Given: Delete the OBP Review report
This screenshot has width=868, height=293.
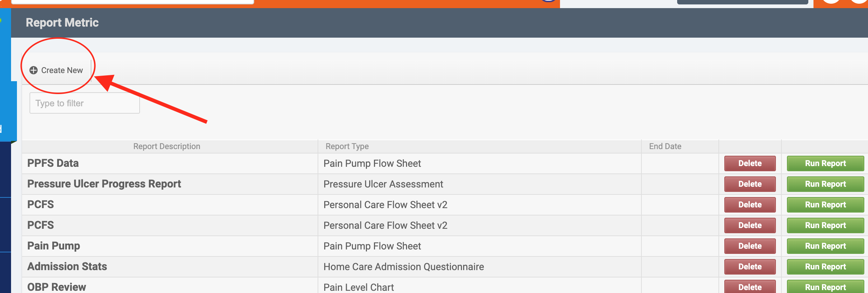Looking at the screenshot, I should (x=750, y=287).
